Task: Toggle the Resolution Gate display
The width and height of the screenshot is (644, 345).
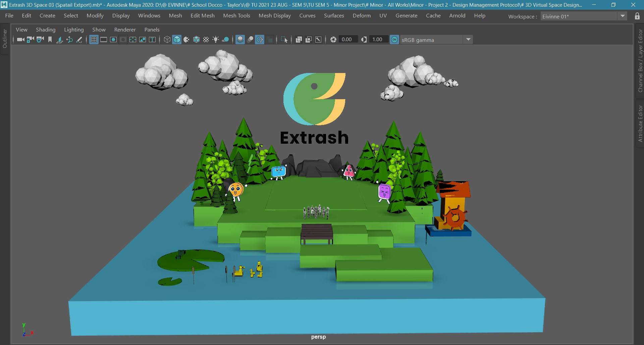Action: pyautogui.click(x=113, y=40)
